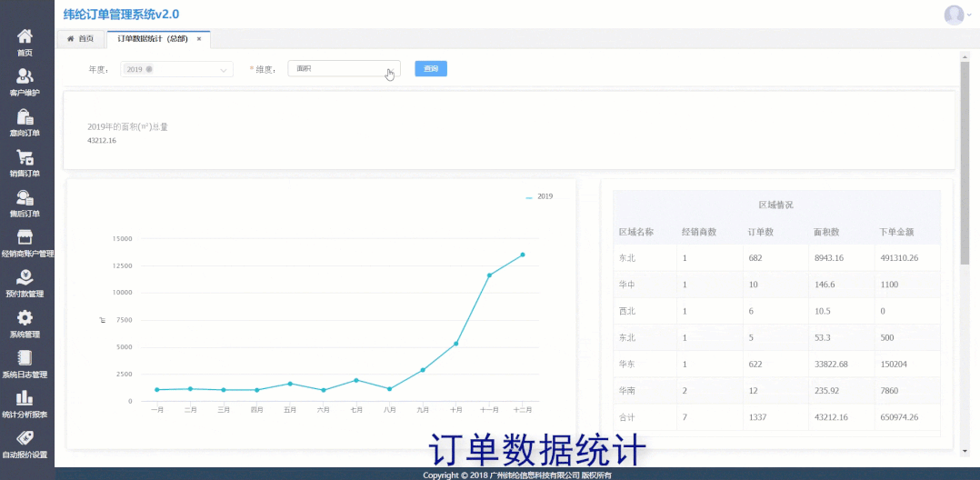Click the 十月 data point on chart
This screenshot has width=980, height=480.
[456, 343]
